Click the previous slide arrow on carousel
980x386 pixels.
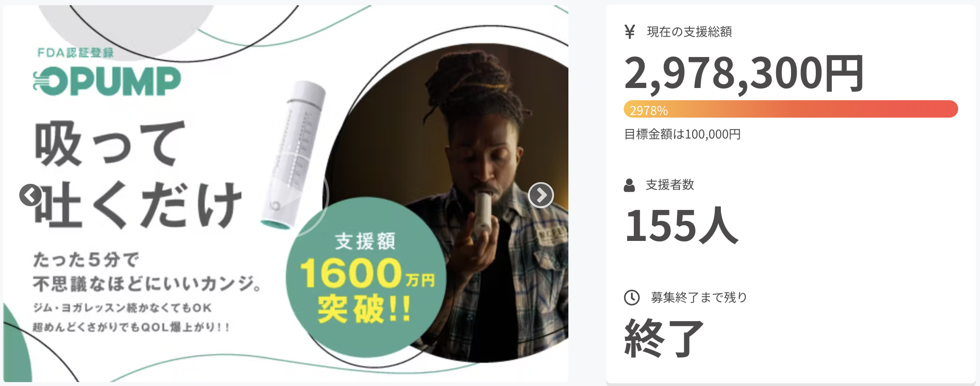click(30, 195)
